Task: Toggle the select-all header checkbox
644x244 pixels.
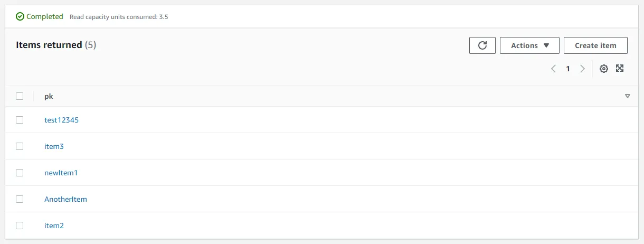Action: [20, 96]
